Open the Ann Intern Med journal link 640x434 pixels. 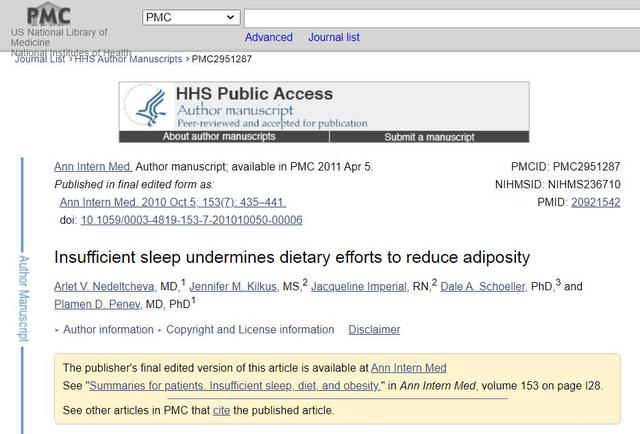[x=93, y=167]
